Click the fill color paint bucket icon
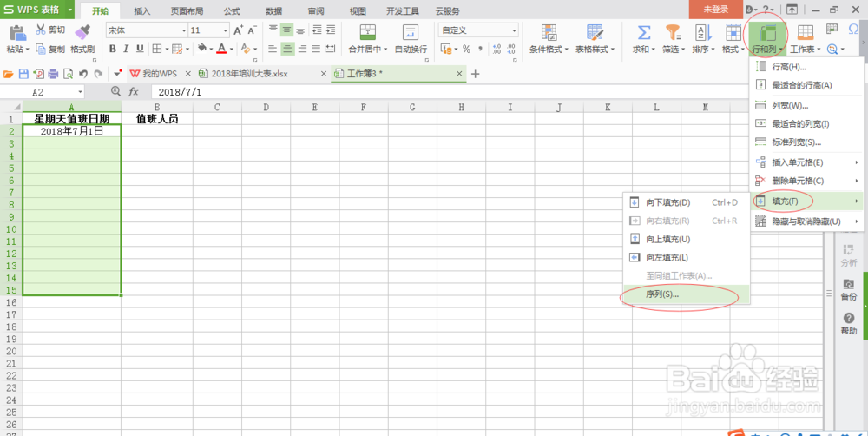This screenshot has height=436, width=868. coord(202,49)
